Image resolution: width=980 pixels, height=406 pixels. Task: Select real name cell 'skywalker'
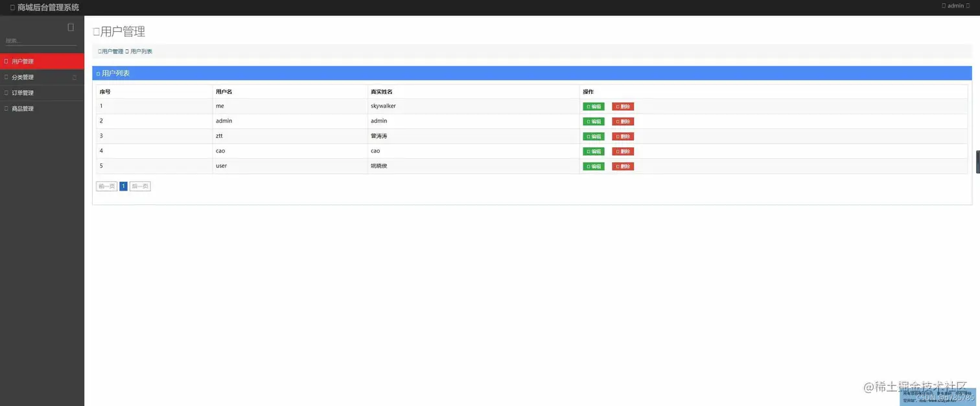(473, 106)
